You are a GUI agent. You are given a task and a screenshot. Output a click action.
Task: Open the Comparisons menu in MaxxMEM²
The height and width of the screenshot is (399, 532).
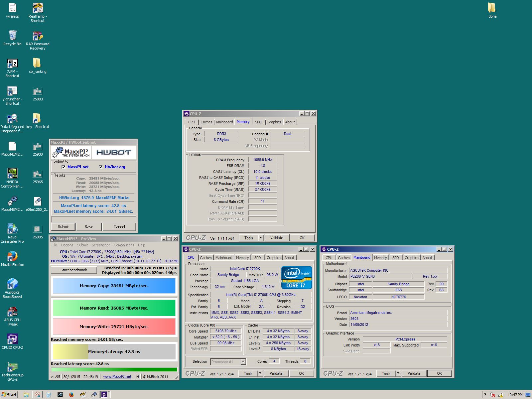124,245
